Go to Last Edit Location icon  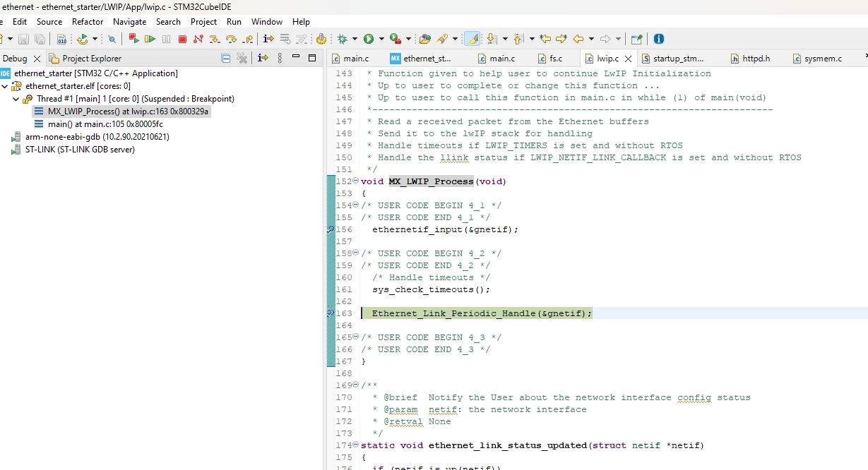(x=545, y=39)
